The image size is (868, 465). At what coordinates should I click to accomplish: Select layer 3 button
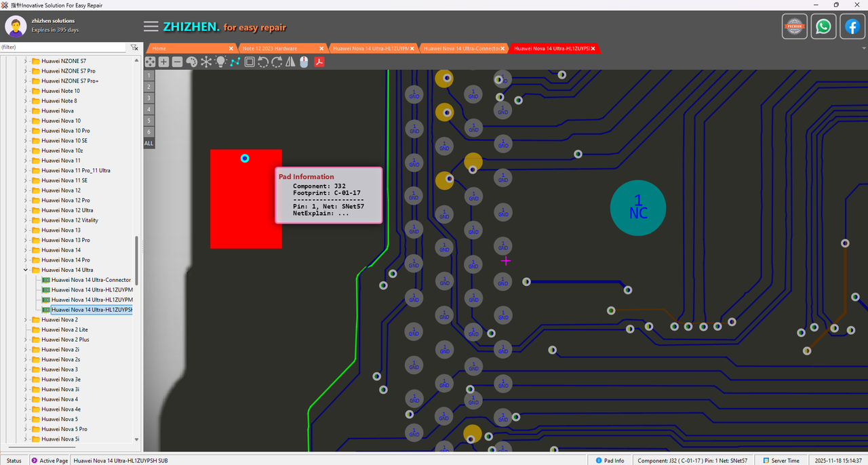pyautogui.click(x=149, y=98)
